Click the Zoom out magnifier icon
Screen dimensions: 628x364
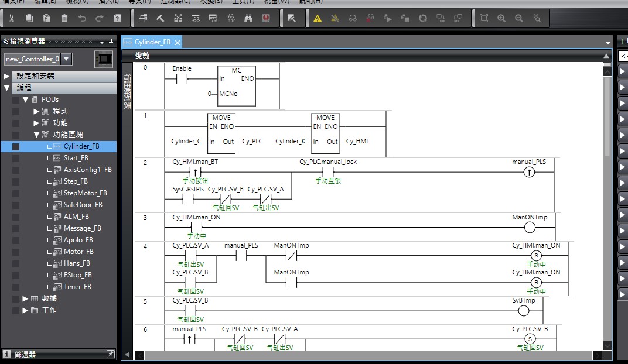pyautogui.click(x=518, y=19)
